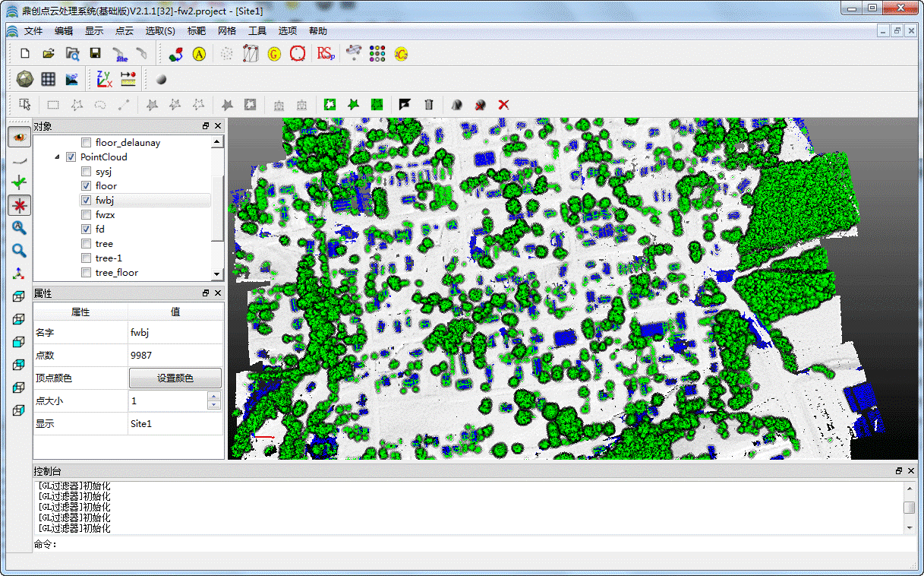The width and height of the screenshot is (924, 576).
Task: Open the 点云 menu
Action: [124, 31]
